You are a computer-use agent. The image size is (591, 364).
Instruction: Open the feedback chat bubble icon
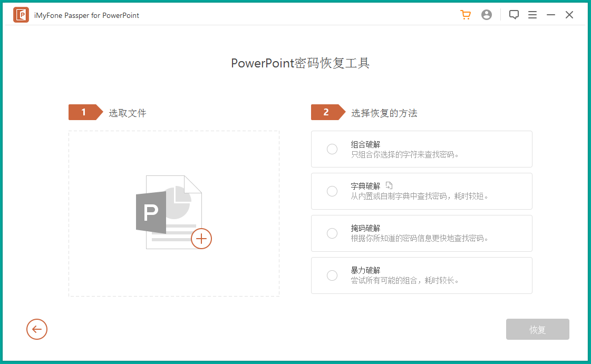tap(514, 15)
